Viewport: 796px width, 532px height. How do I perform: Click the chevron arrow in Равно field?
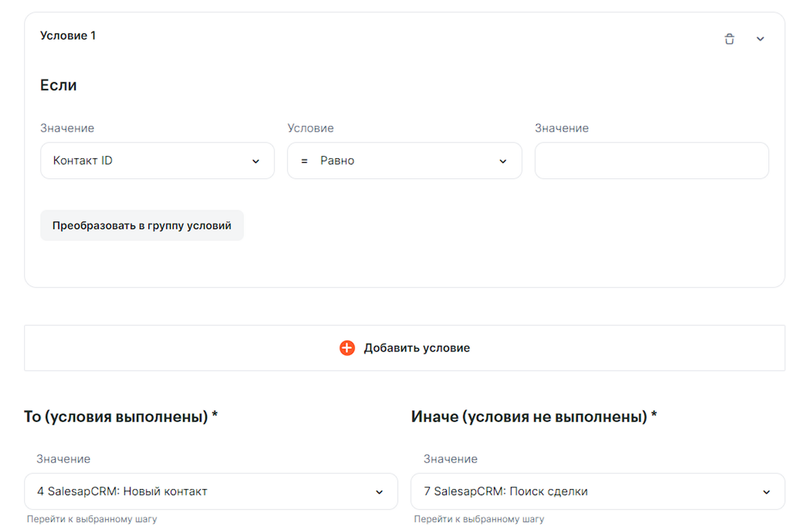pos(503,161)
